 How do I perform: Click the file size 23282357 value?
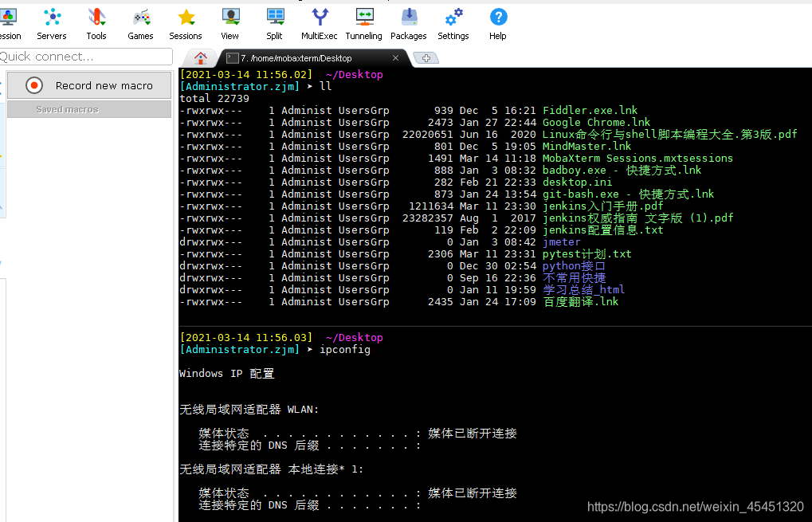pyautogui.click(x=428, y=218)
